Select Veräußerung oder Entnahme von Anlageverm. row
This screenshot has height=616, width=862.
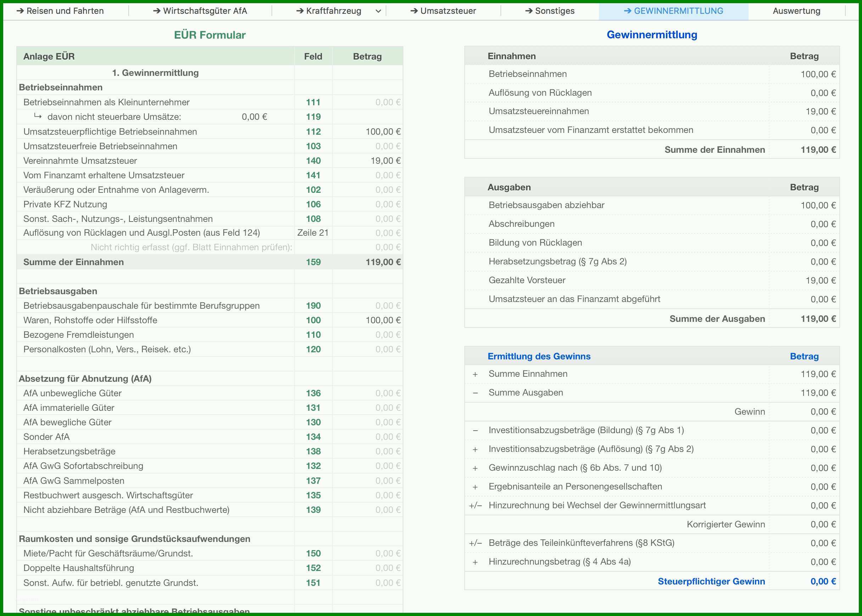(210, 190)
